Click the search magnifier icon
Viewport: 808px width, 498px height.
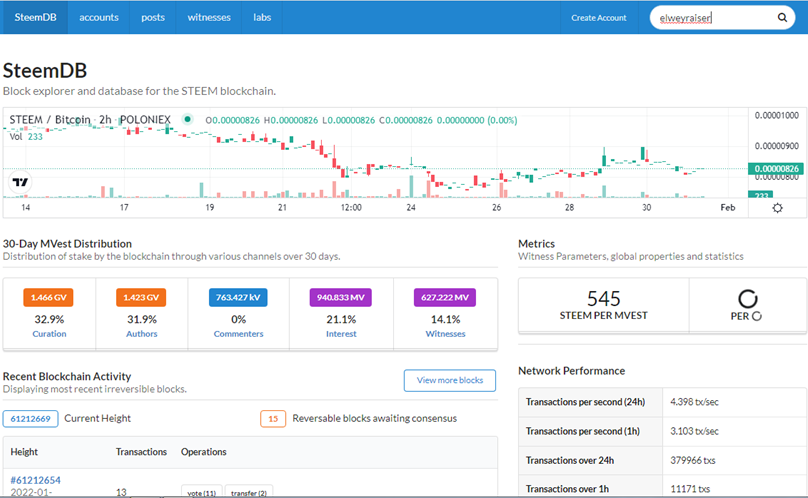(x=782, y=18)
